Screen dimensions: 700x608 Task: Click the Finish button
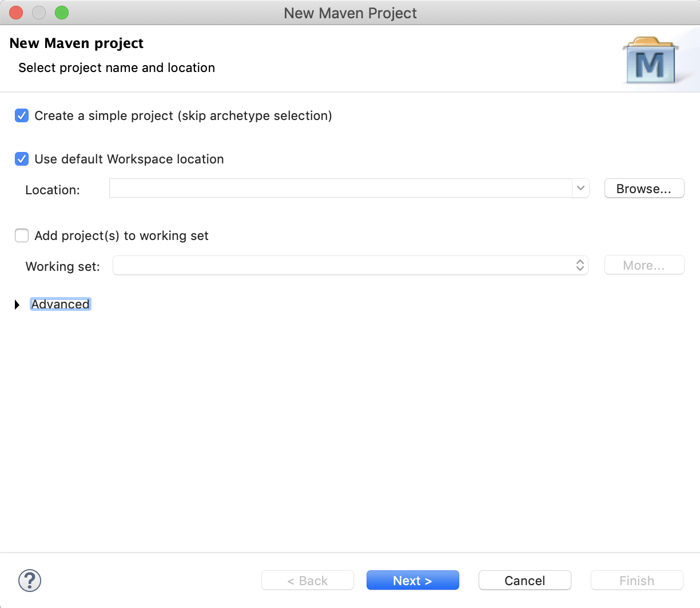[x=637, y=581]
